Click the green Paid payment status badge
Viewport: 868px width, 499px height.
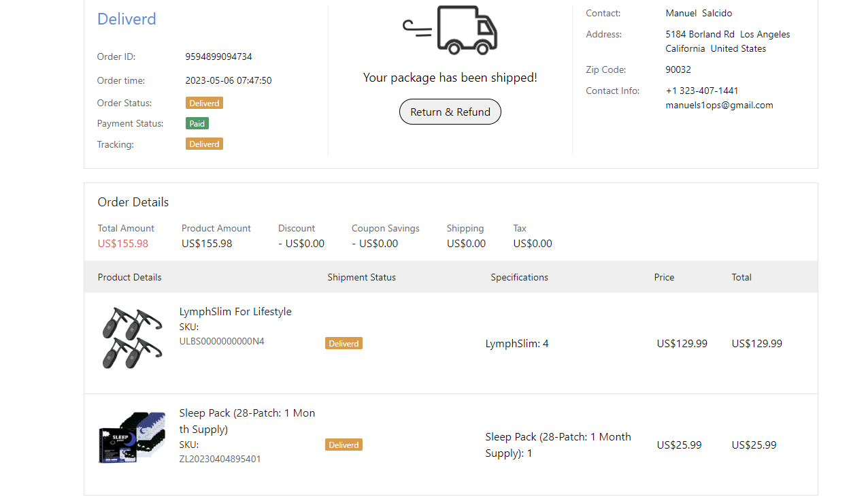click(x=197, y=124)
